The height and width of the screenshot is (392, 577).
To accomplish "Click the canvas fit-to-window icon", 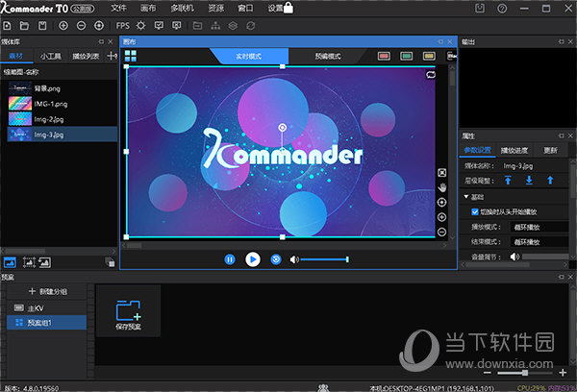I will 442,173.
